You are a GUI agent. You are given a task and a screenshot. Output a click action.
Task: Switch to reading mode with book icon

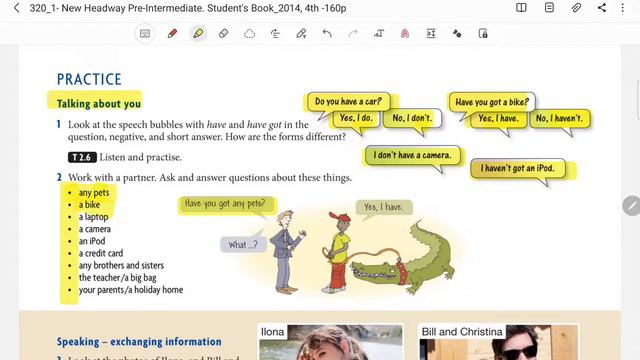[x=521, y=8]
